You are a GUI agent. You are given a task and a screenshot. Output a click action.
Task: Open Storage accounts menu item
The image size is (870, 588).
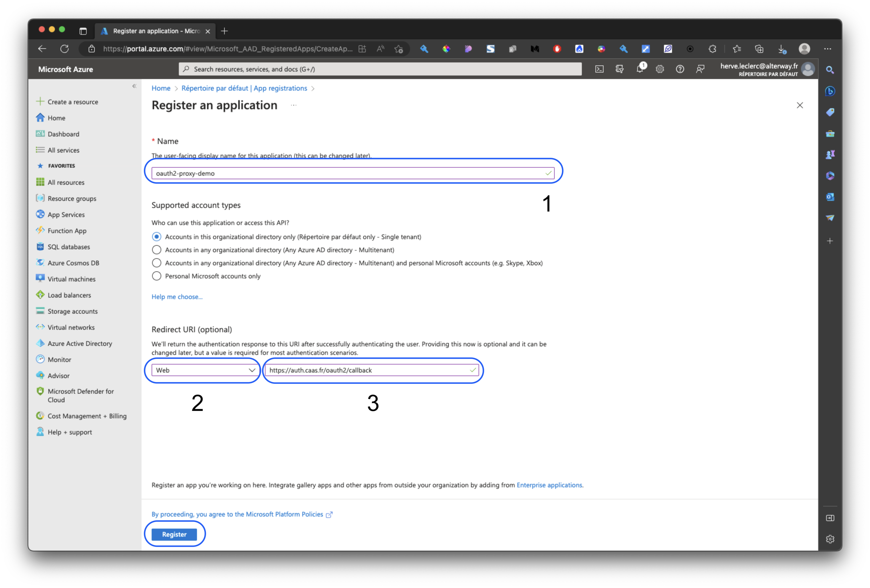(x=72, y=311)
